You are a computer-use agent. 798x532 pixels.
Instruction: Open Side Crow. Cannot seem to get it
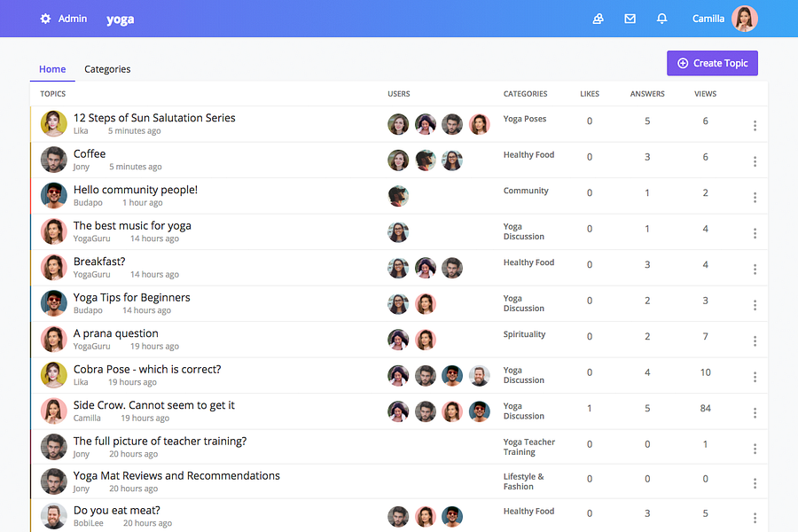tap(153, 405)
